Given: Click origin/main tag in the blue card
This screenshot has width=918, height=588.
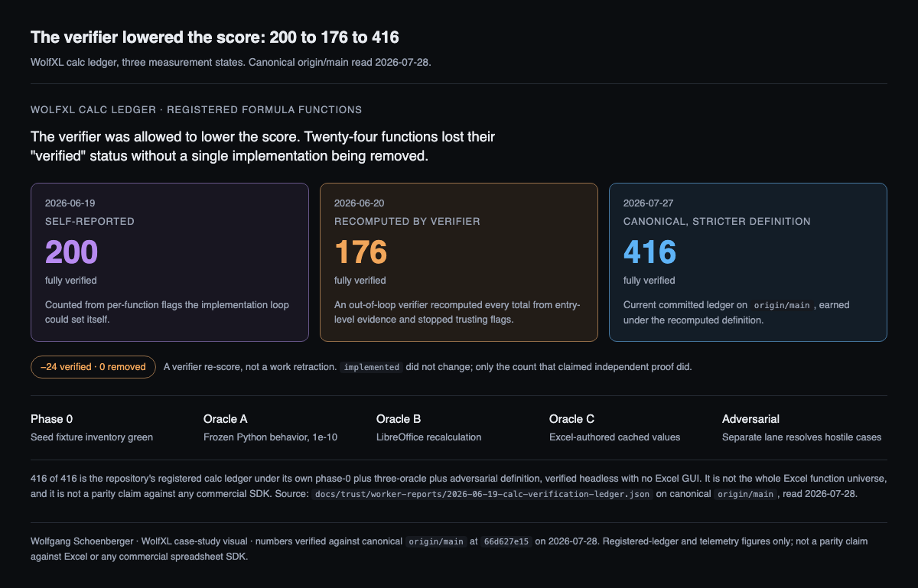Looking at the screenshot, I should 780,305.
